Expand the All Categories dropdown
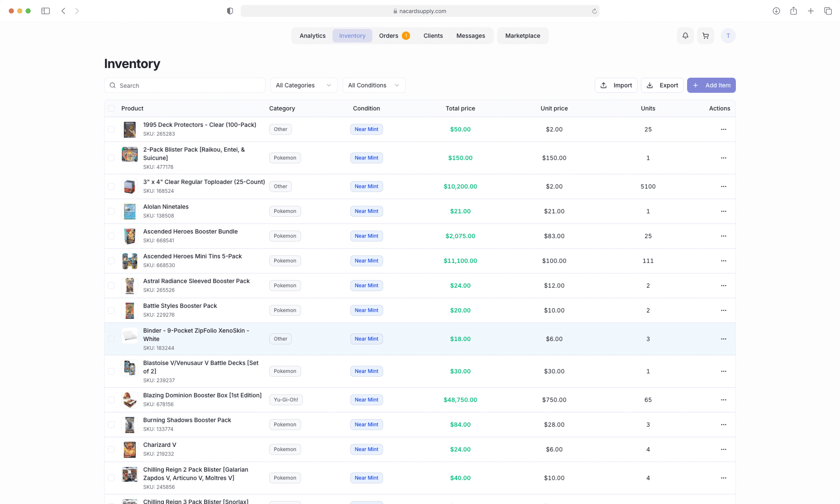The image size is (840, 504). 304,85
